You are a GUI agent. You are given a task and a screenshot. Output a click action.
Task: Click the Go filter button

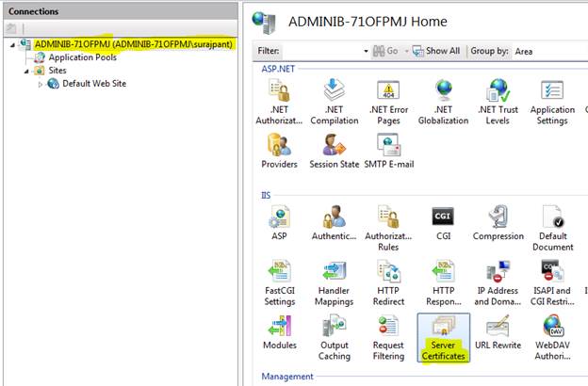point(385,51)
